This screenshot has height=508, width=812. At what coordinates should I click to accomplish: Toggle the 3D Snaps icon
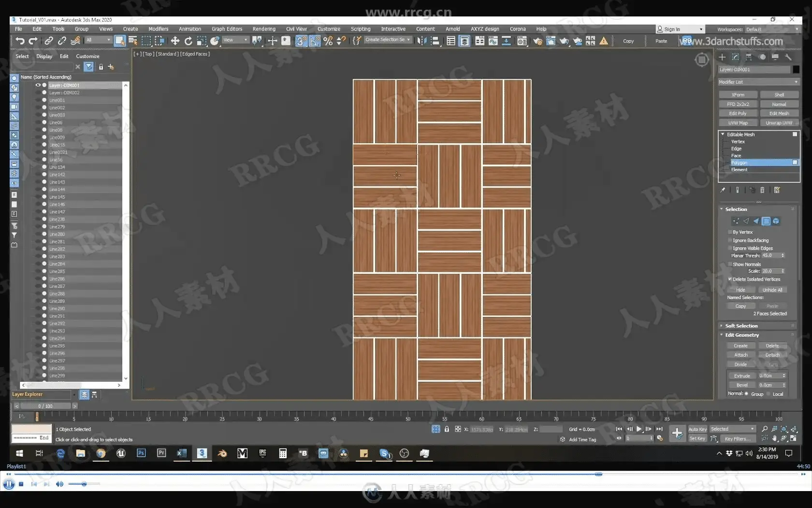(x=301, y=41)
